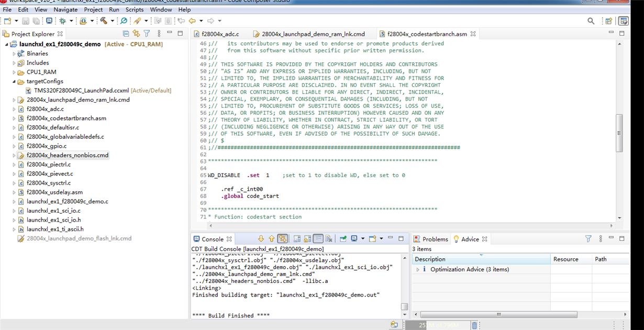This screenshot has width=644, height=330.
Task: Click the Advice panel horizontal scrollbar
Action: tap(497, 315)
